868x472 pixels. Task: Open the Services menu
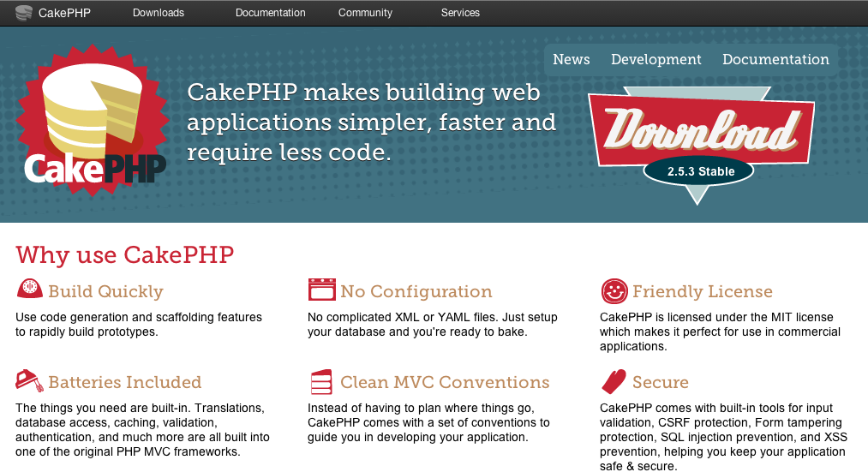(x=460, y=13)
